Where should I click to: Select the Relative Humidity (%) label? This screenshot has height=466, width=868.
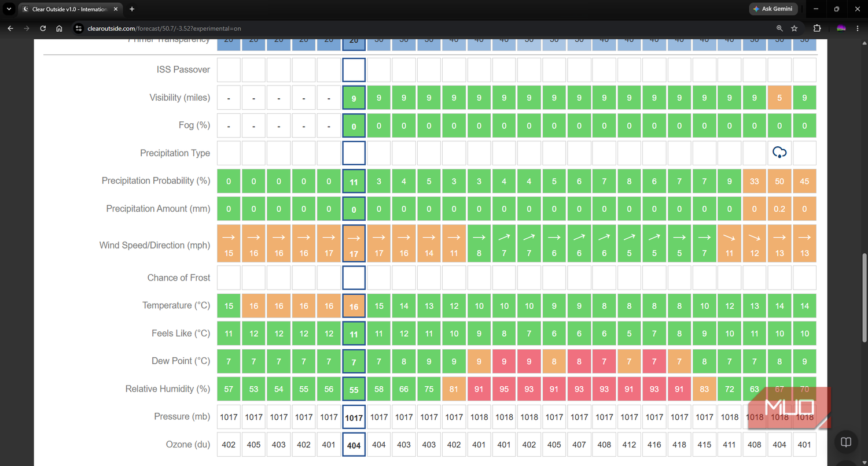tap(167, 389)
